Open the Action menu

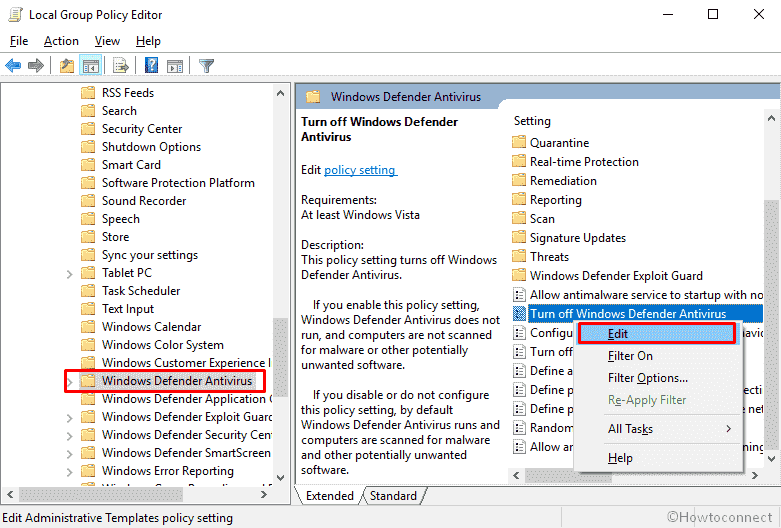(61, 41)
